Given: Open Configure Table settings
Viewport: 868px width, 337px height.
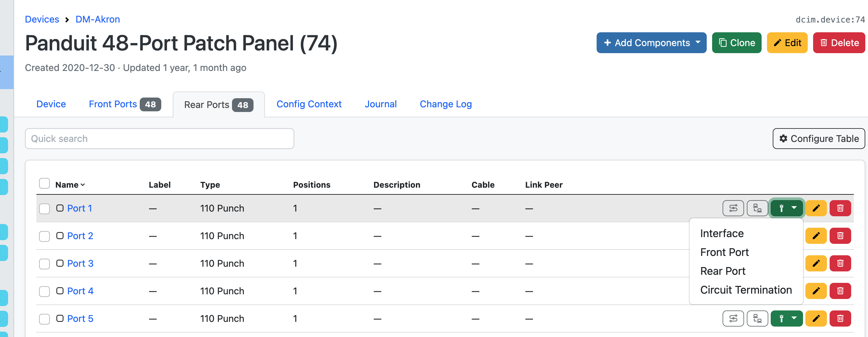Looking at the screenshot, I should pos(819,139).
